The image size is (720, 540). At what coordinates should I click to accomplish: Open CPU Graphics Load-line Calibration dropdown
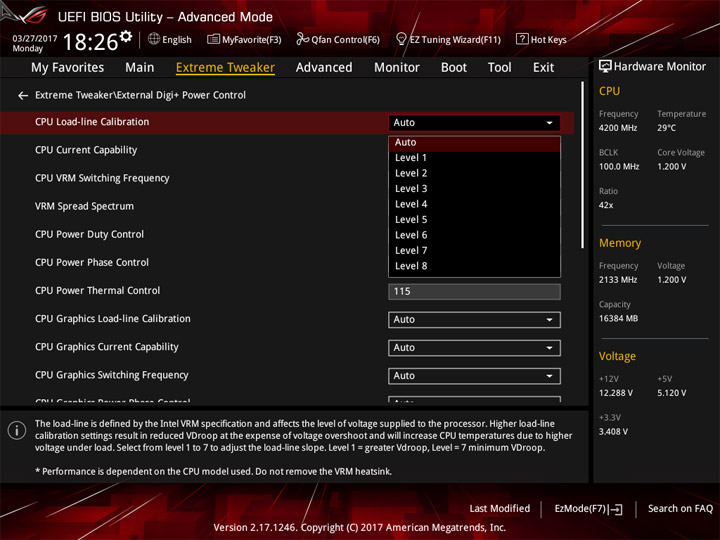tap(474, 320)
